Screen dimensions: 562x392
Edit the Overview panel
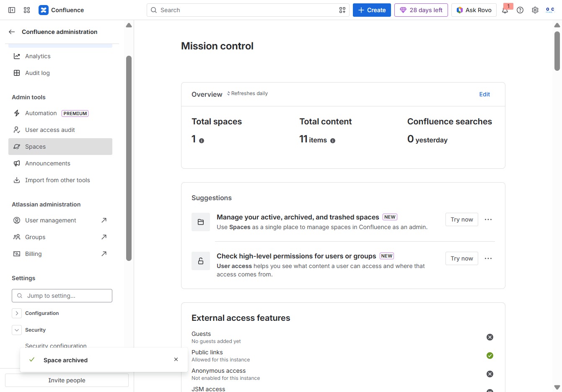coord(484,94)
